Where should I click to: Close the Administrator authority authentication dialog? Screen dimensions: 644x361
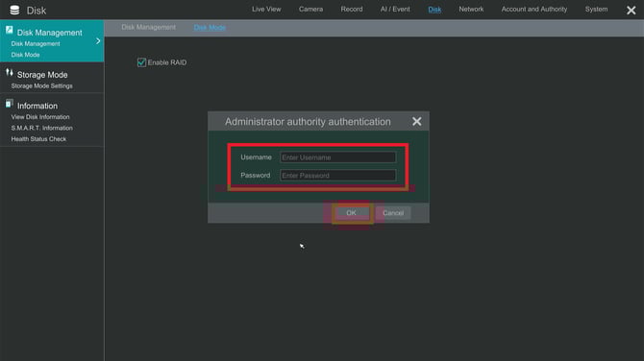[x=417, y=121]
